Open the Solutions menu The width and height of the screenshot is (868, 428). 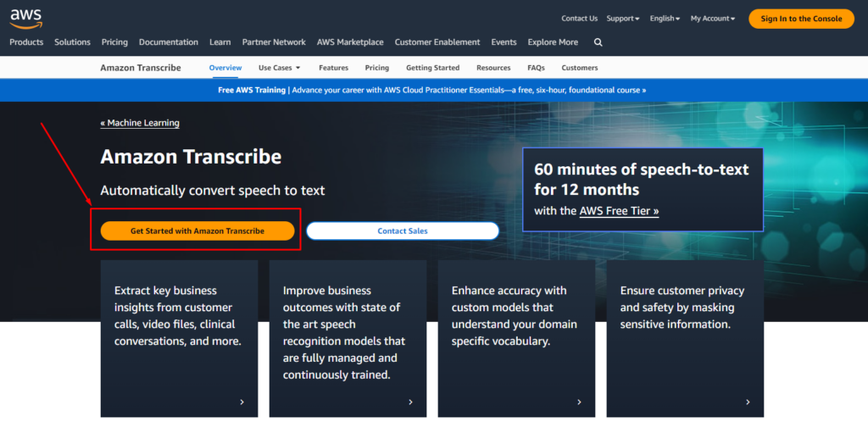73,42
